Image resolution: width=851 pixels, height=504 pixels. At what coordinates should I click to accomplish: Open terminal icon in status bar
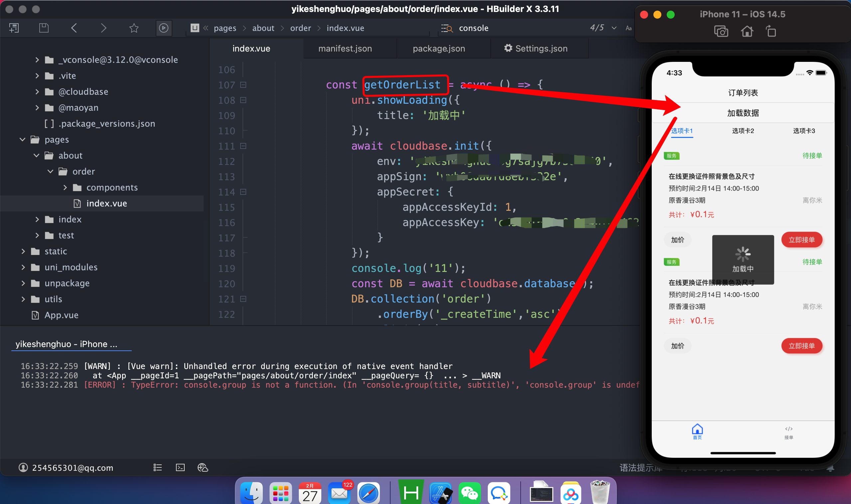pos(180,468)
